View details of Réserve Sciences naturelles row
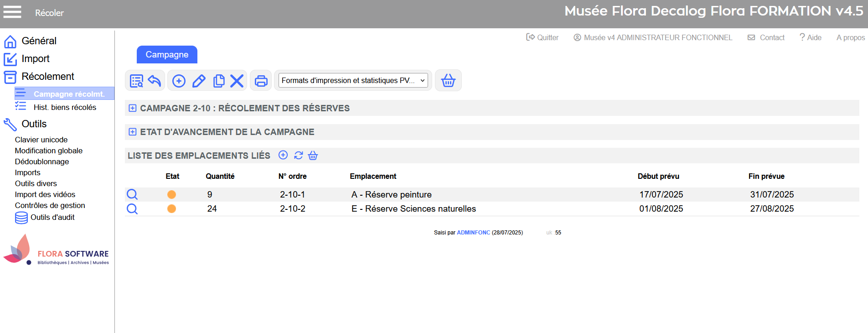 [x=132, y=209]
